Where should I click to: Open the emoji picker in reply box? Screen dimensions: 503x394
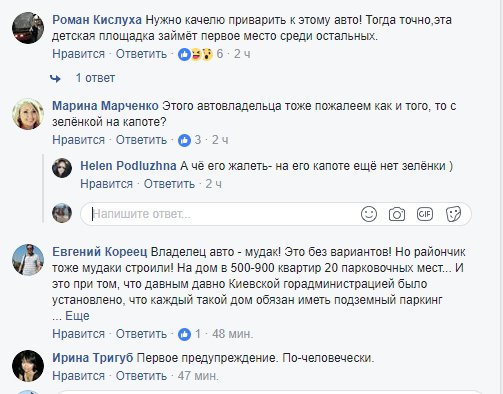coord(369,214)
